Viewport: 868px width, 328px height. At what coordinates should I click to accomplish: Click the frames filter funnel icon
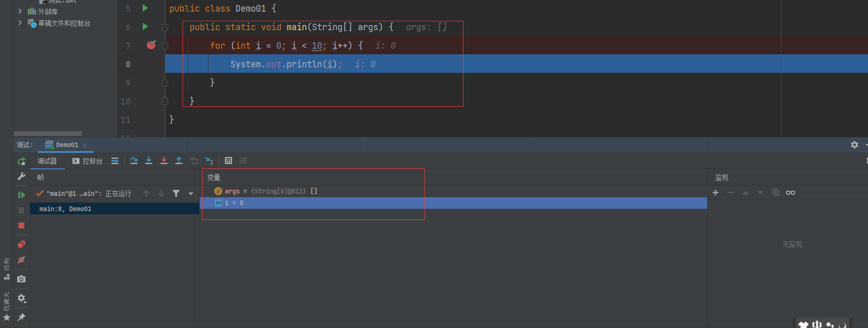(176, 193)
